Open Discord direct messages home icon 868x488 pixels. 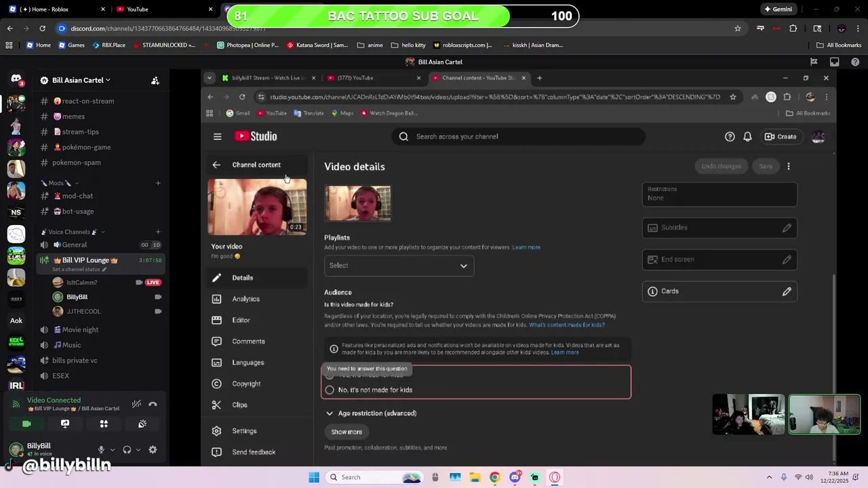coord(16,80)
